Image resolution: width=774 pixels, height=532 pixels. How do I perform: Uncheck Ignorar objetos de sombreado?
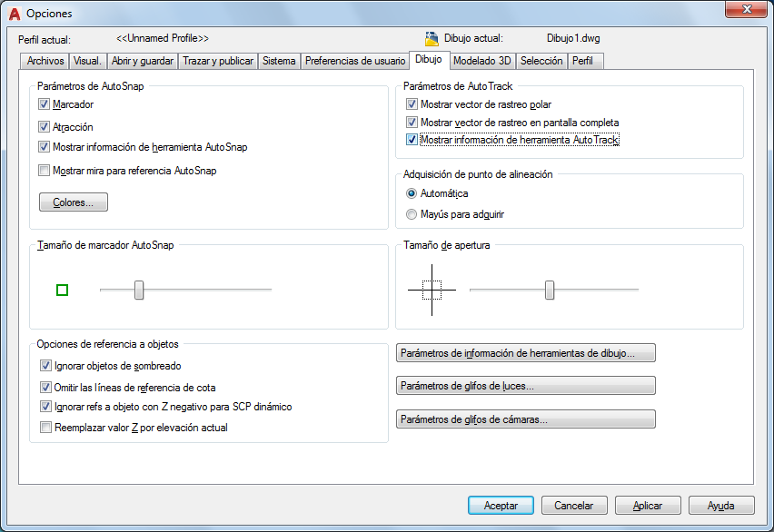(45, 366)
